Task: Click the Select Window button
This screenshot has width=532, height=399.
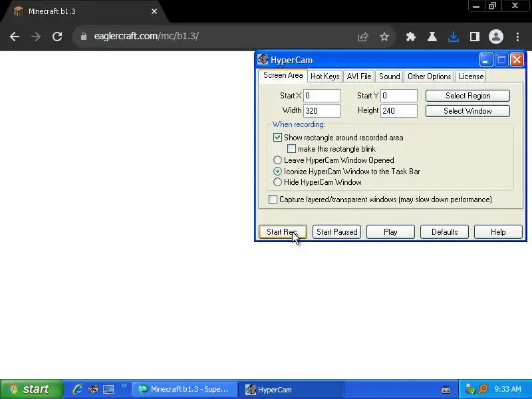Action: pyautogui.click(x=468, y=111)
